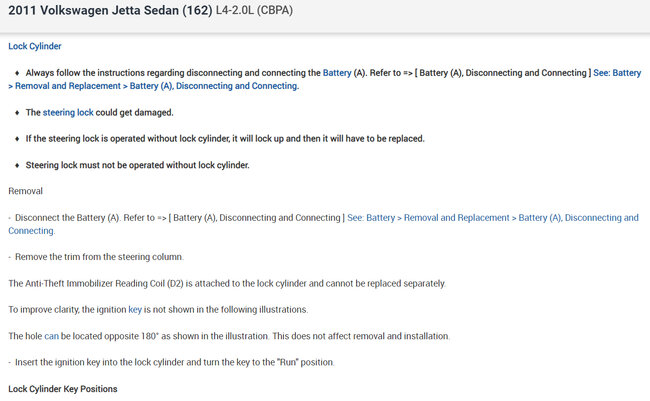Click the Lock Cylinder Key Positions heading
Screen dimensions: 650x401
tap(62, 387)
